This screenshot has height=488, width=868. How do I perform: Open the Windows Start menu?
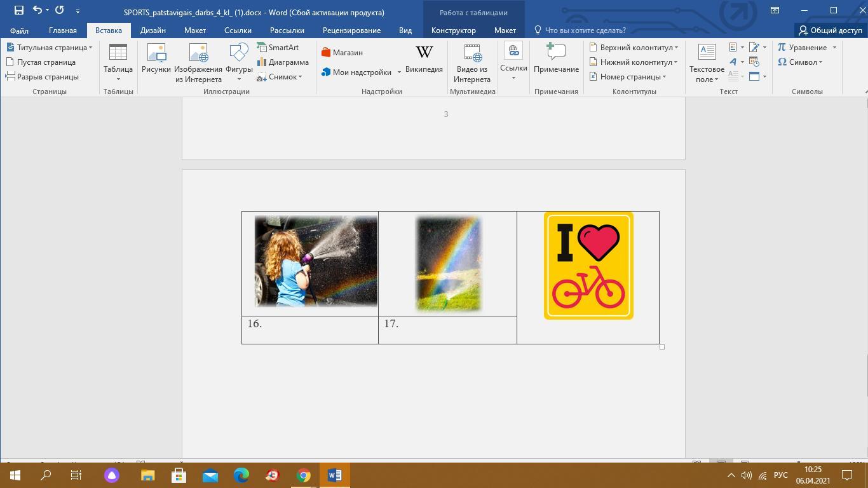15,475
